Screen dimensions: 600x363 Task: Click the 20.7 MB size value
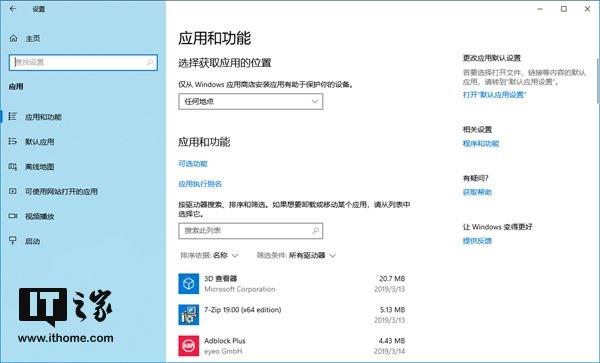[x=392, y=278]
